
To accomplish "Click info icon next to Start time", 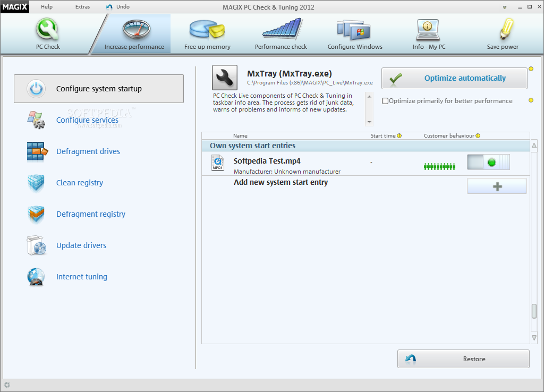I will point(399,135).
